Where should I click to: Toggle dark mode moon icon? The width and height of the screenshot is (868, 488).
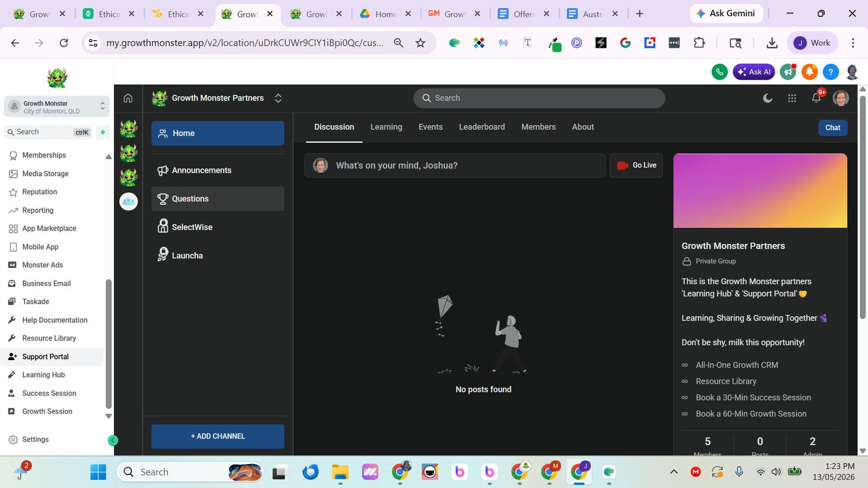coord(768,98)
